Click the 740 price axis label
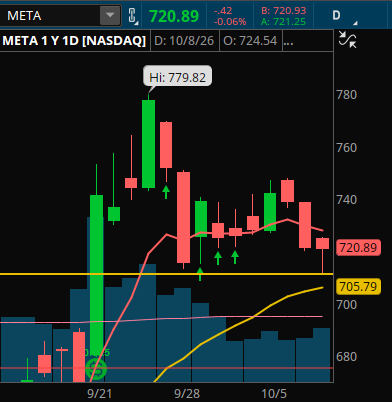The width and height of the screenshot is (392, 402). pyautogui.click(x=346, y=200)
